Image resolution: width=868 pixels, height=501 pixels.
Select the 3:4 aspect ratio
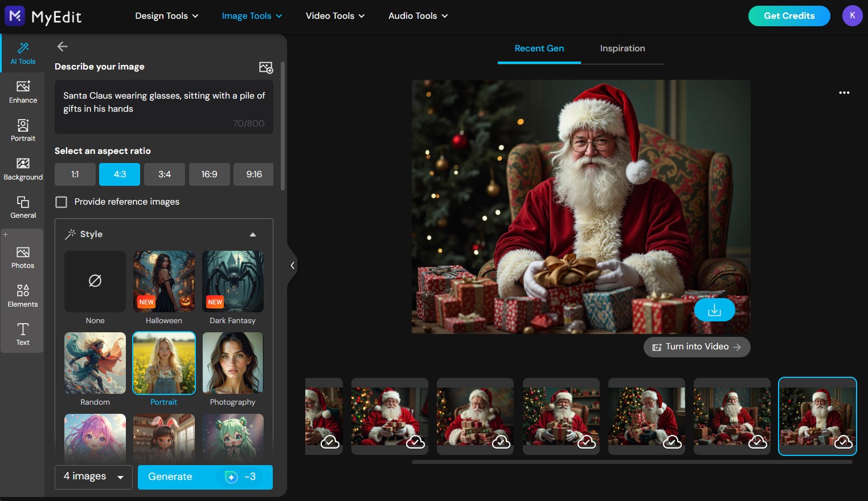pos(165,174)
